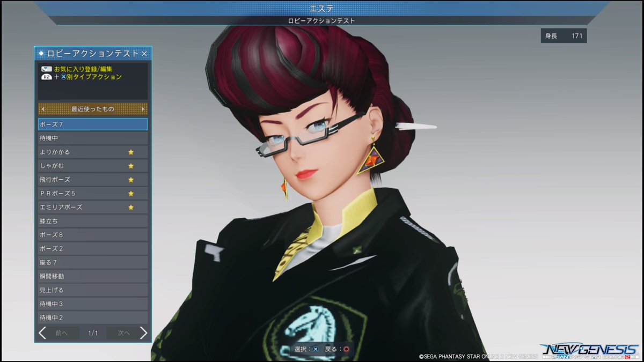
Task: Click the 次へ page button
Action: click(123, 333)
